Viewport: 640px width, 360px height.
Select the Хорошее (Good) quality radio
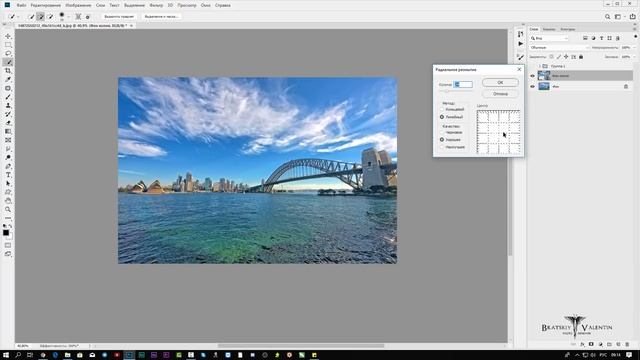point(442,140)
